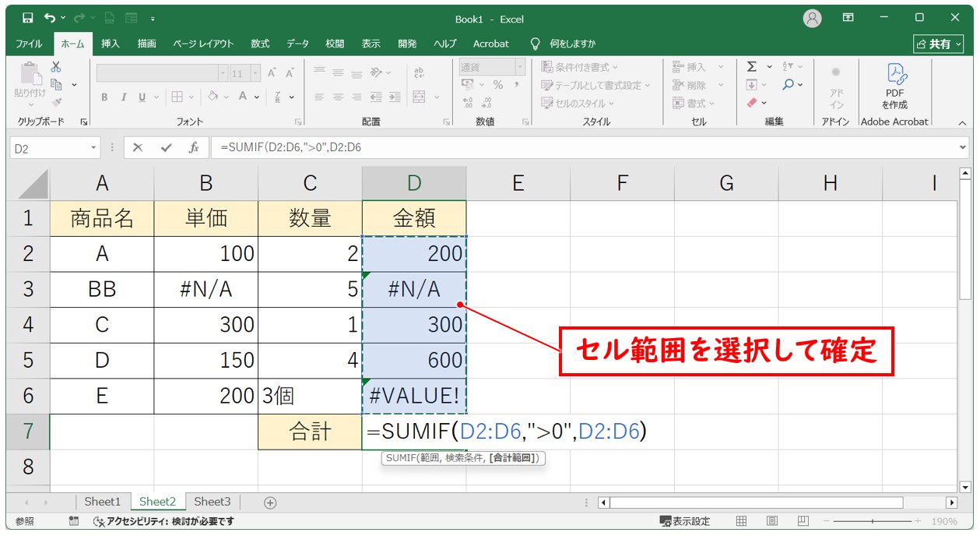
Task: Click the 表示設定 display settings button
Action: pyautogui.click(x=685, y=521)
